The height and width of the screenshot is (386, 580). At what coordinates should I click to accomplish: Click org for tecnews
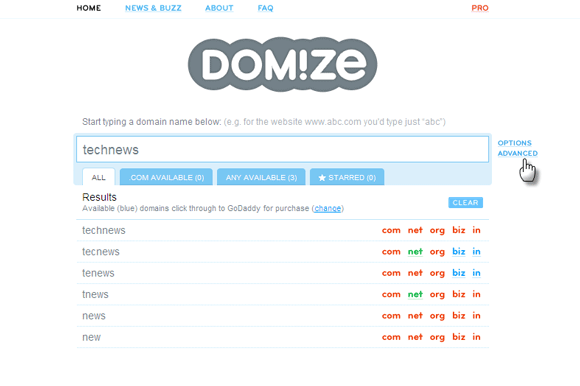point(437,252)
